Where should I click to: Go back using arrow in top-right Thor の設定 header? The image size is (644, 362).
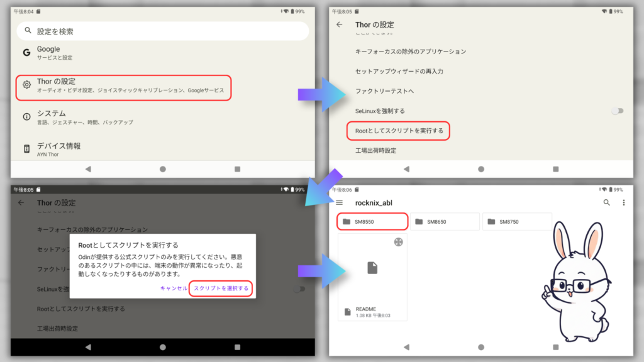tap(339, 25)
